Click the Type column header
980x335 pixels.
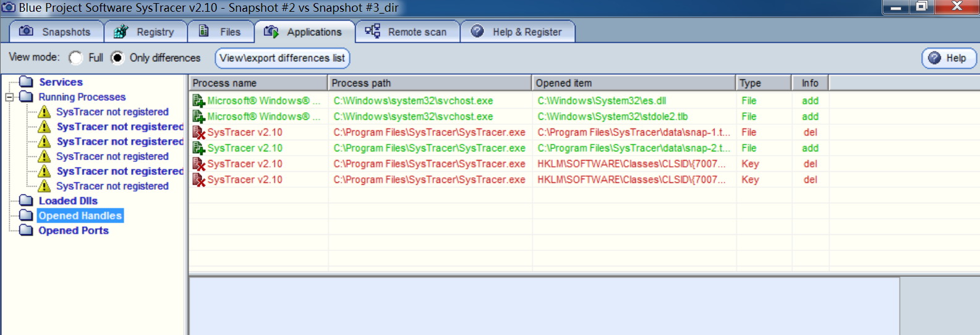point(764,83)
